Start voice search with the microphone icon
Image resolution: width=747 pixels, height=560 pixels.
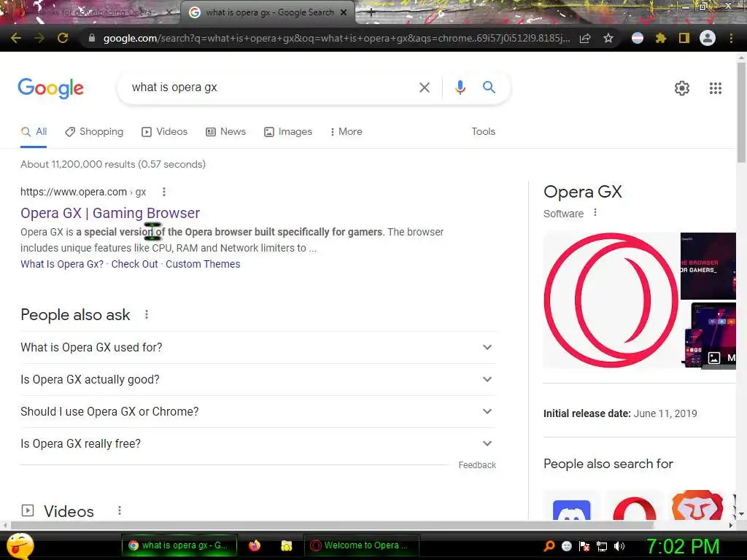[460, 87]
